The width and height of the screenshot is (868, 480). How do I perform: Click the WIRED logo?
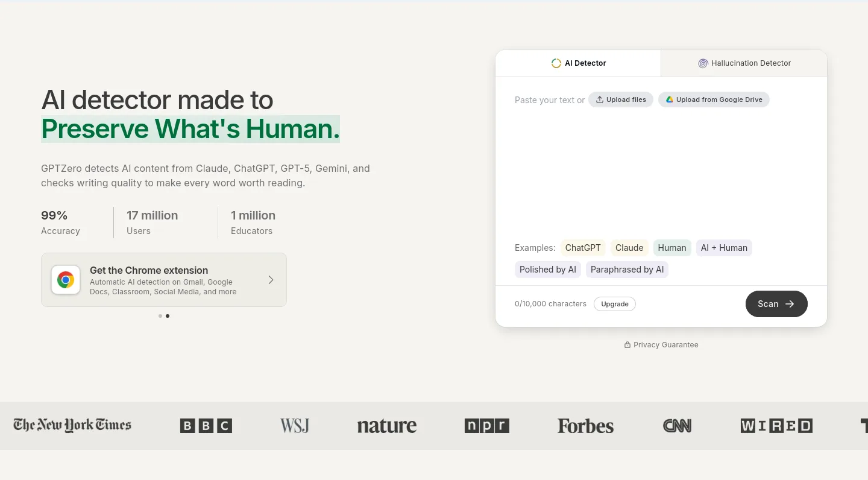point(776,426)
